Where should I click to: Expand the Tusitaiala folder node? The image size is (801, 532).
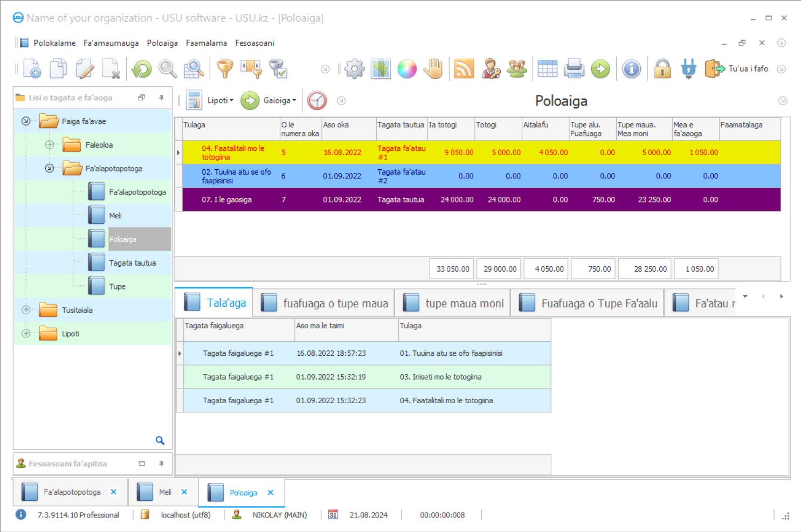click(x=26, y=310)
